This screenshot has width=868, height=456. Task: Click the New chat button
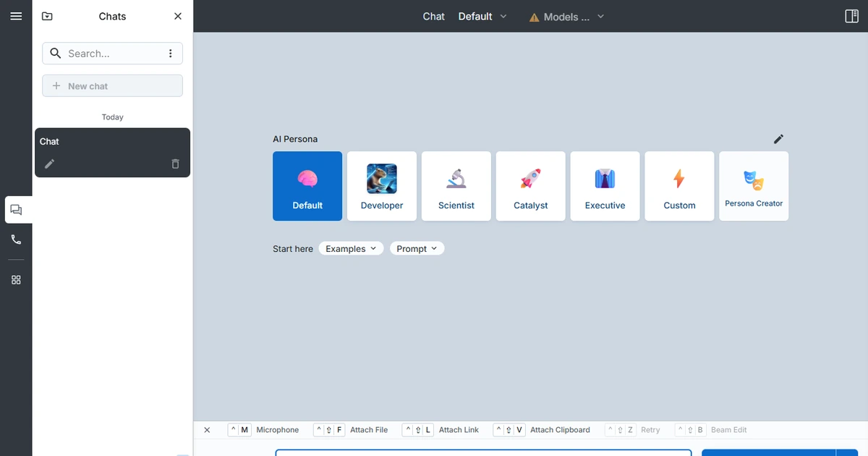[112, 85]
